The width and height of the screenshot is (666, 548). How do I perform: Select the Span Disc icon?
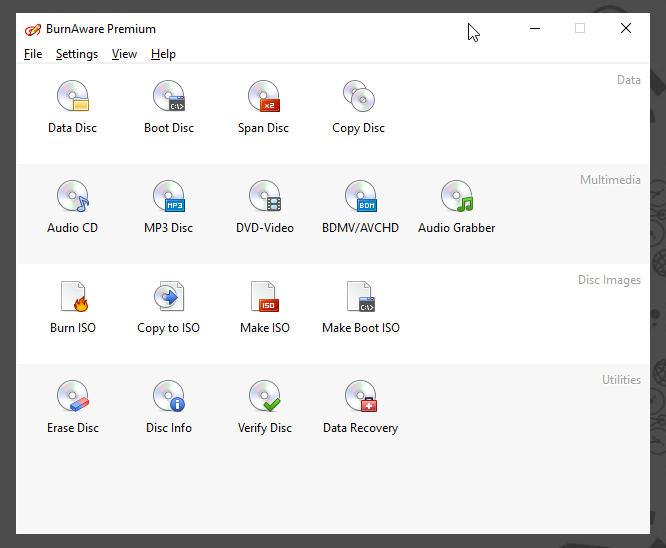coord(264,96)
